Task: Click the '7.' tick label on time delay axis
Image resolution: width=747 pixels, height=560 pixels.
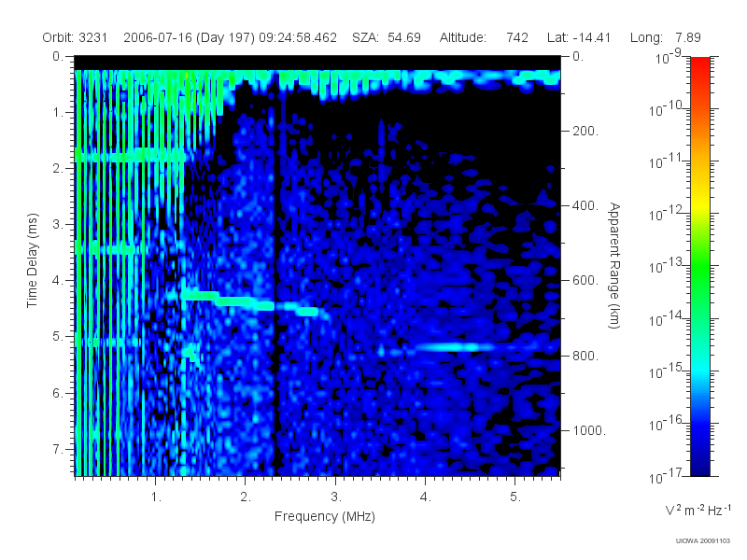Action: pos(58,449)
